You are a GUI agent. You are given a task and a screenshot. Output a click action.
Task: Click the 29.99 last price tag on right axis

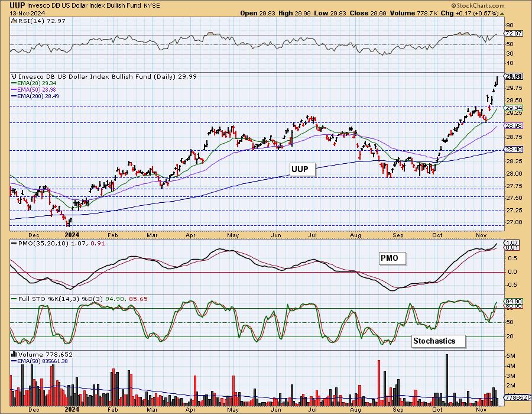pyautogui.click(x=514, y=76)
